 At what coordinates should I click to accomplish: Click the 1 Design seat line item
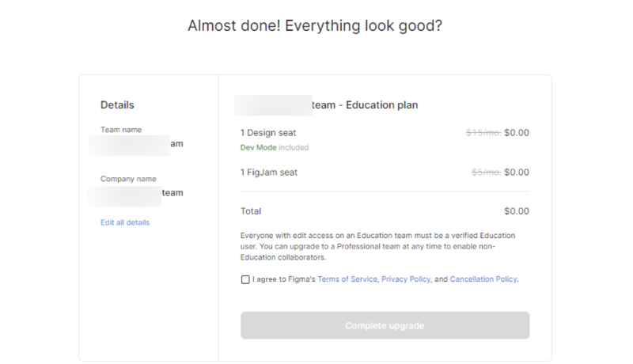pyautogui.click(x=267, y=133)
